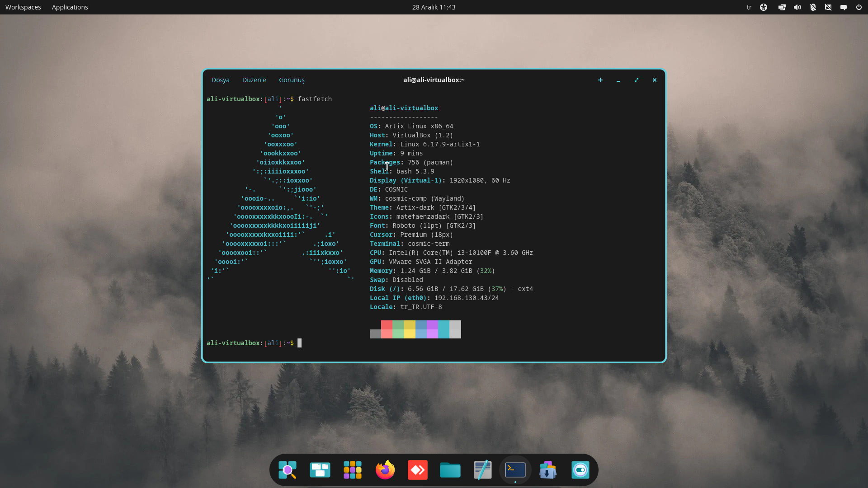Image resolution: width=868 pixels, height=488 pixels.
Task: Open the Dosya menu in terminal
Action: [x=221, y=80]
